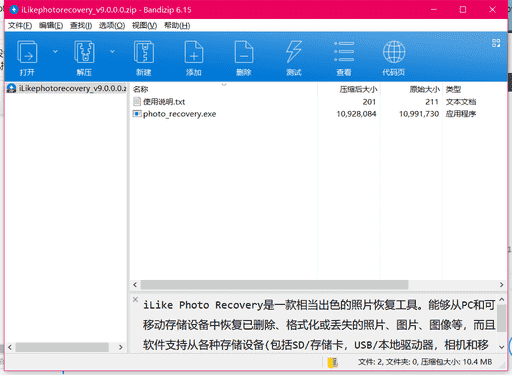Image resolution: width=512 pixels, height=375 pixels.
Task: Click the yellow archive icon in status bar
Action: click(332, 362)
